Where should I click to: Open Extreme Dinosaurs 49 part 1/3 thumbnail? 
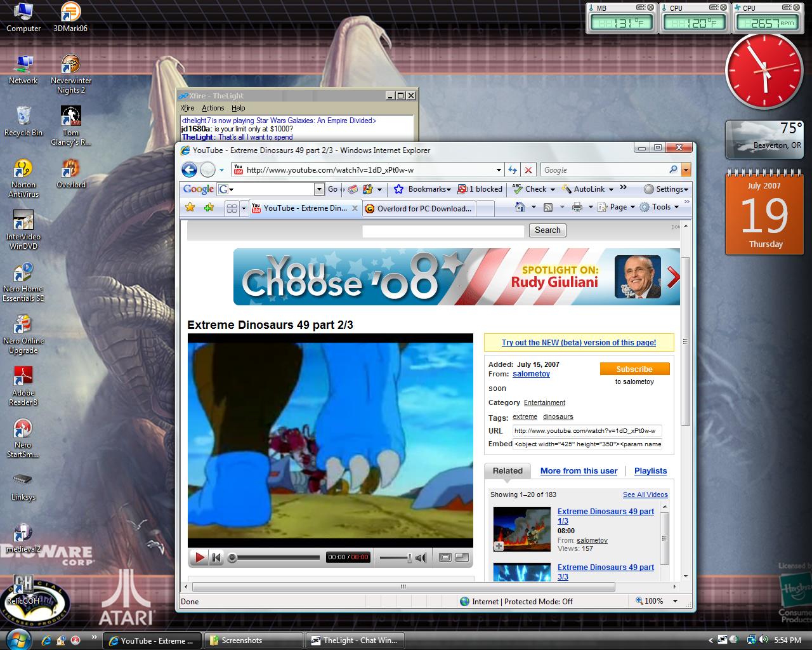pos(521,529)
